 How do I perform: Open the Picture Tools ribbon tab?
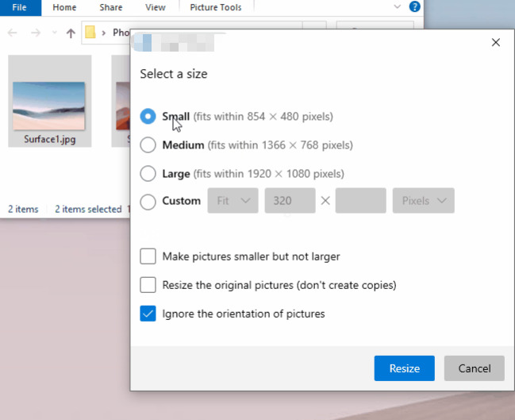[x=216, y=7]
